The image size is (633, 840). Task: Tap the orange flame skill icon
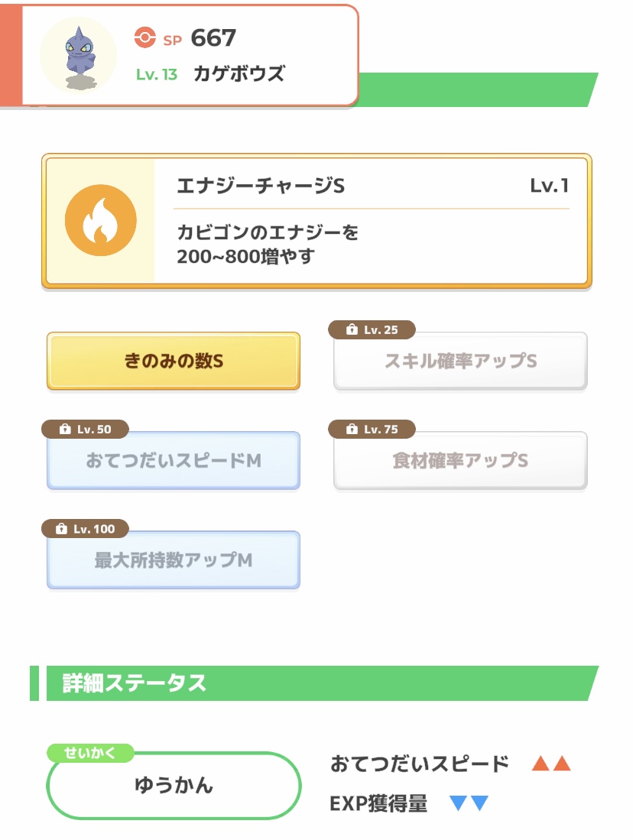click(101, 221)
